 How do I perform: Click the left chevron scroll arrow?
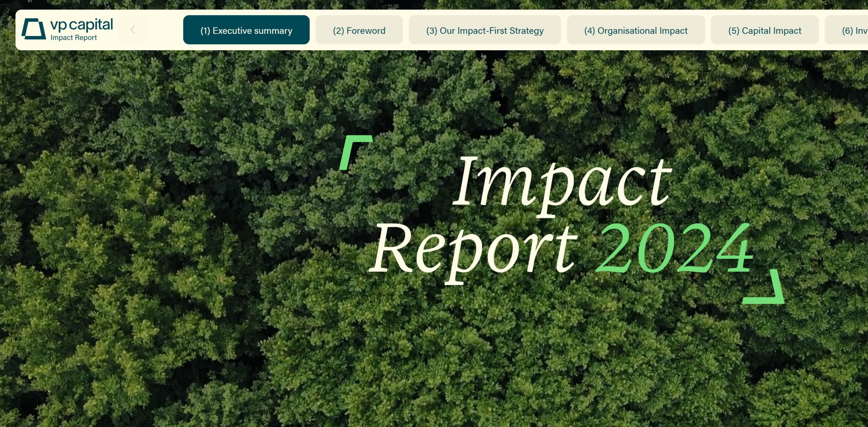click(x=133, y=30)
